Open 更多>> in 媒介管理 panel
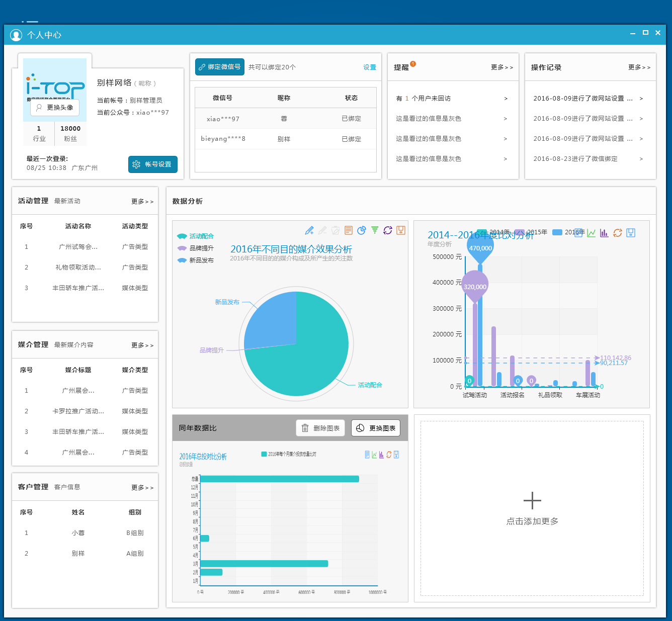Image resolution: width=672 pixels, height=621 pixels. [x=142, y=345]
